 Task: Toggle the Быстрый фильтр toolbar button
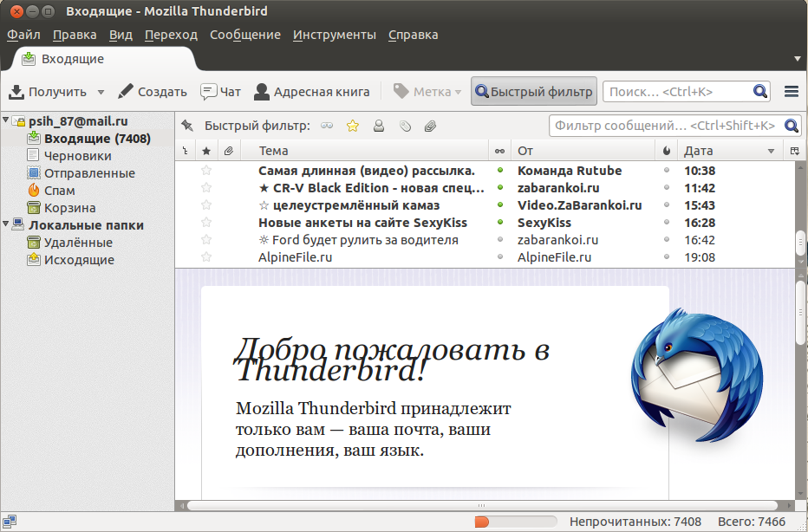pos(534,92)
